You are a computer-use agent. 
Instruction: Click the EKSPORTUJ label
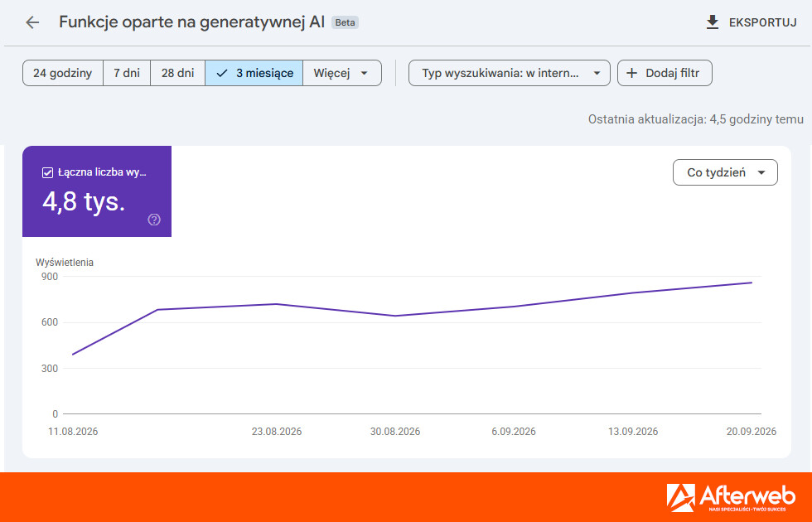tap(762, 22)
